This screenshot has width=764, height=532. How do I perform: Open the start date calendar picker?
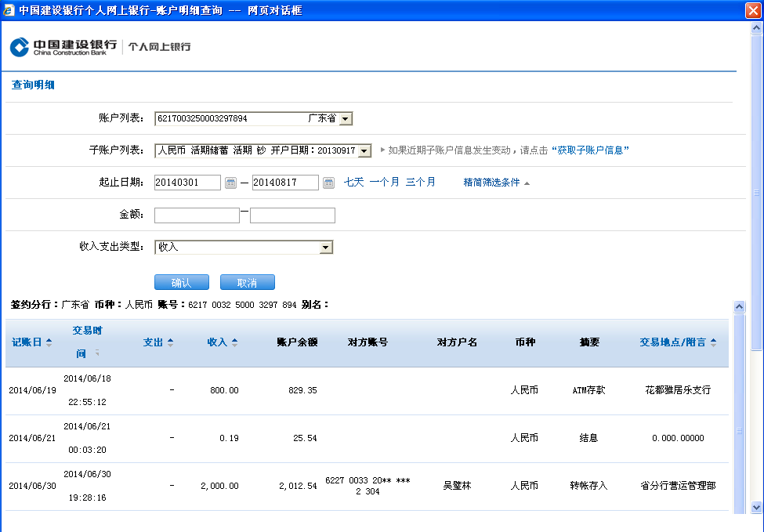pyautogui.click(x=230, y=183)
